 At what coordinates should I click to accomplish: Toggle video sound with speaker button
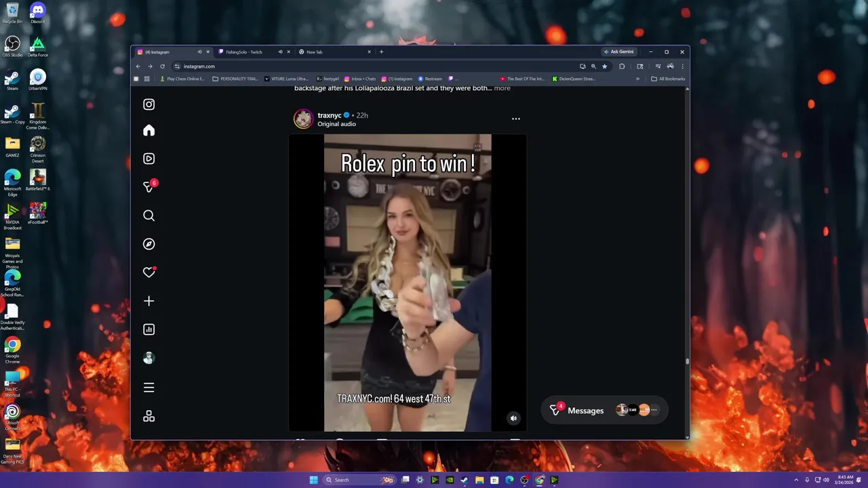pyautogui.click(x=513, y=418)
